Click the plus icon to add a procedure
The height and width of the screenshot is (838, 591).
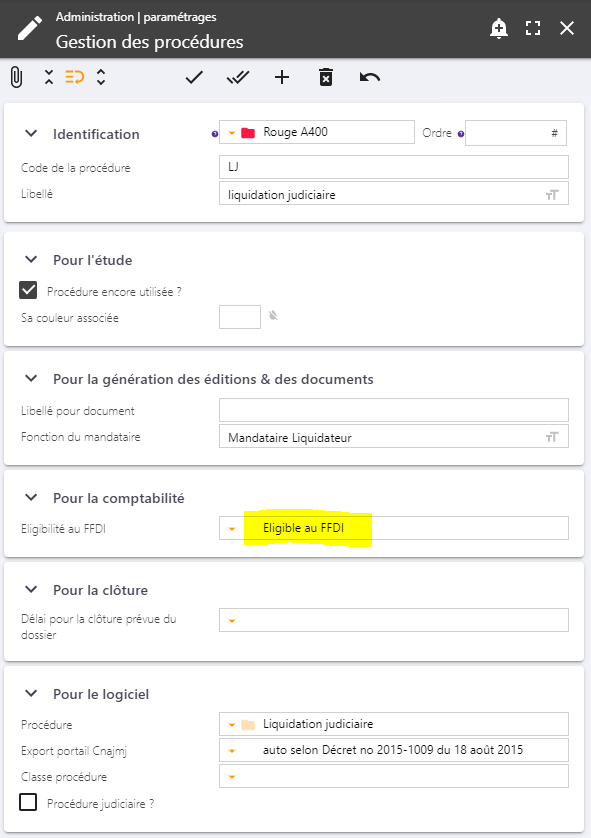tap(282, 77)
